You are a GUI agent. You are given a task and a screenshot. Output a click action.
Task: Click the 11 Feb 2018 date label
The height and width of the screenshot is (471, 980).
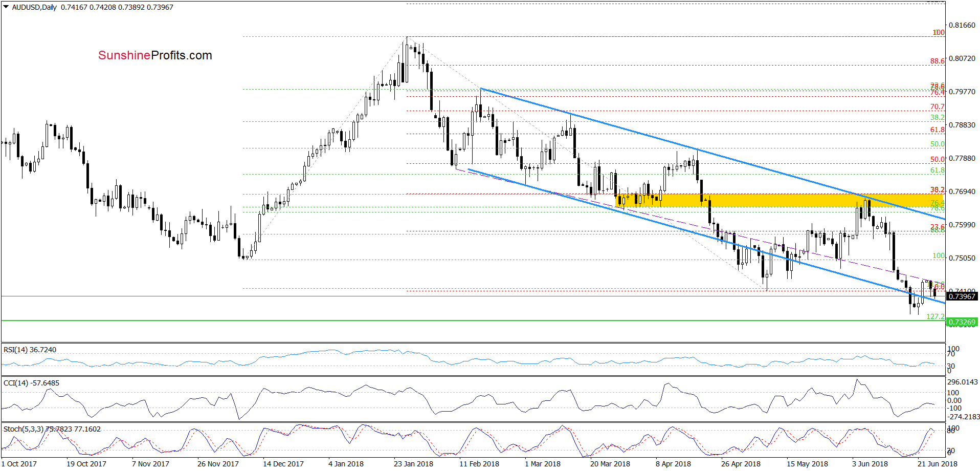pyautogui.click(x=479, y=464)
